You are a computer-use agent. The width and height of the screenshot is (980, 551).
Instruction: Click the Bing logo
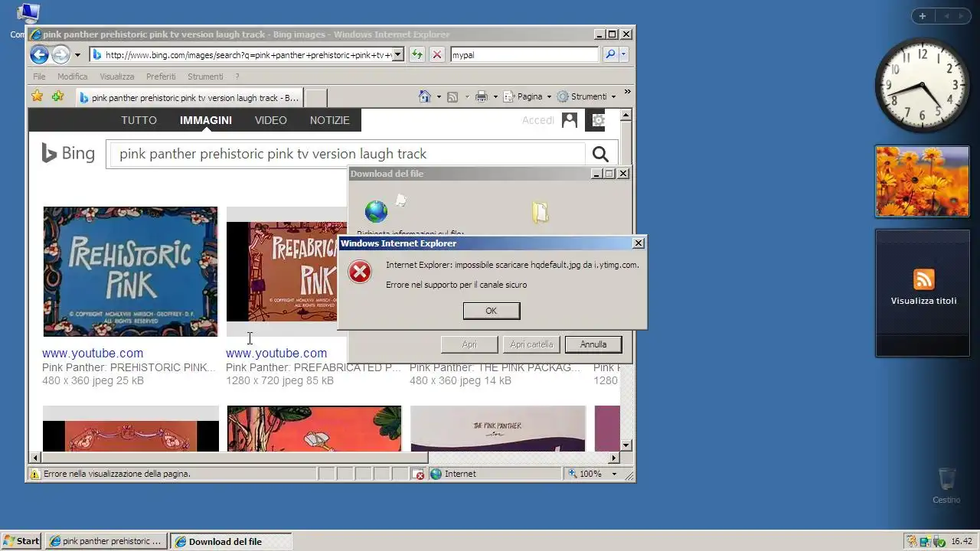click(68, 153)
